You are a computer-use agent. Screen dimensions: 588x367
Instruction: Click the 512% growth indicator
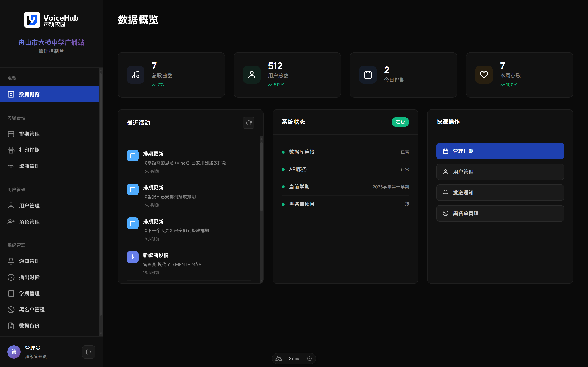(x=276, y=85)
